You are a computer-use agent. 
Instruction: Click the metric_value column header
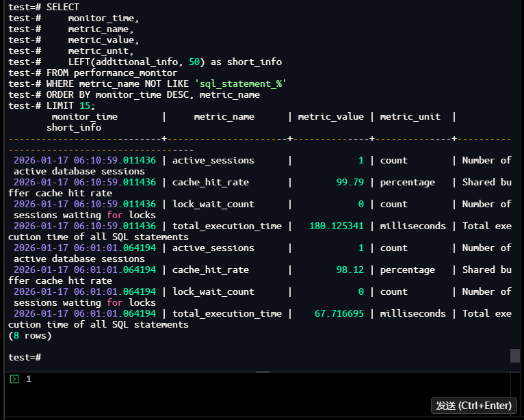coord(330,116)
